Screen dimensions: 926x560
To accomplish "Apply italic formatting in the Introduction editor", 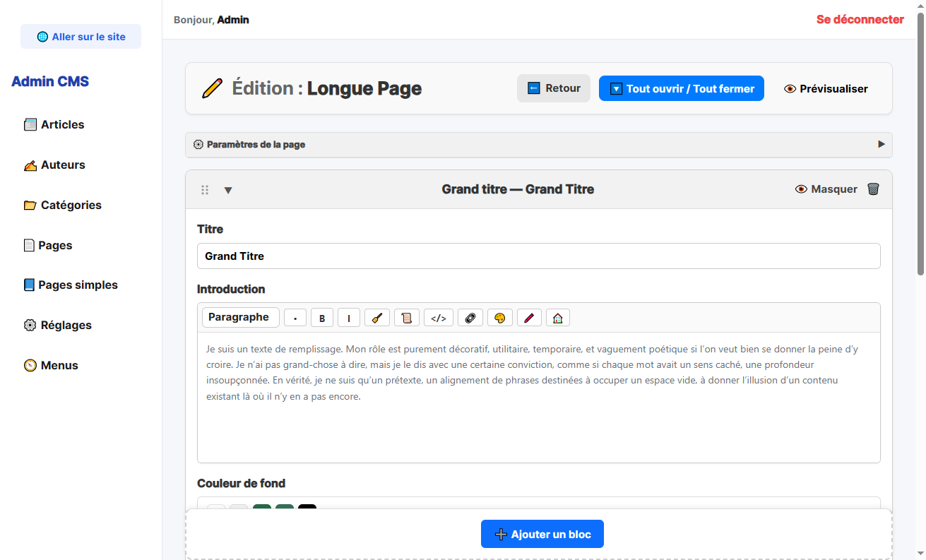I will point(349,318).
